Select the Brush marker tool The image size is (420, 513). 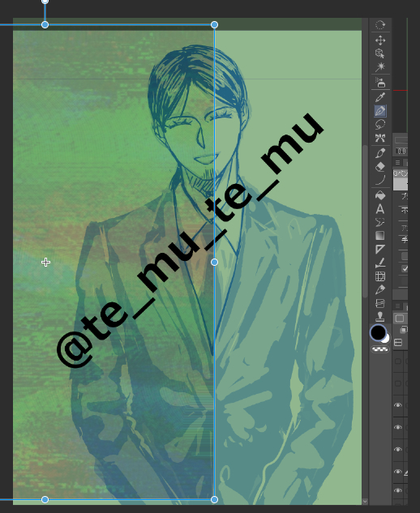point(380,153)
